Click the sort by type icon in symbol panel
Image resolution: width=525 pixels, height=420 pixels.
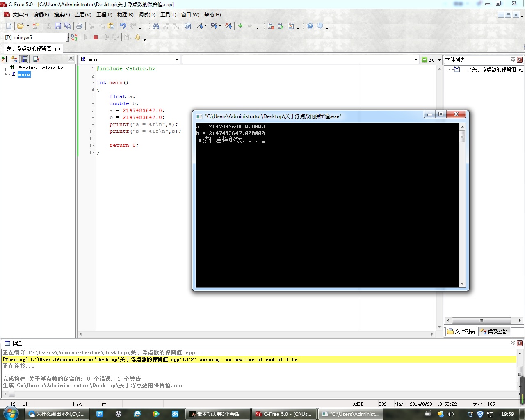coord(14,59)
